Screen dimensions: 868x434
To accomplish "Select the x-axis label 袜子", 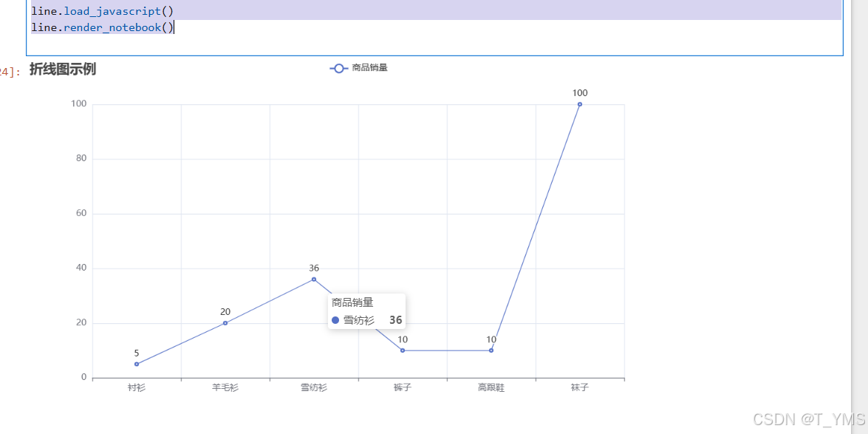I will coord(580,387).
